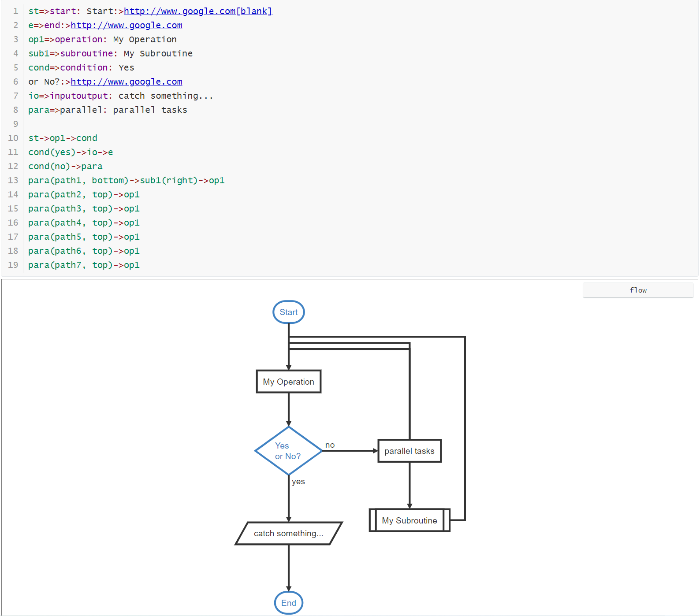Click 'st->op1->cond' code line
The width and height of the screenshot is (700, 616).
(63, 138)
